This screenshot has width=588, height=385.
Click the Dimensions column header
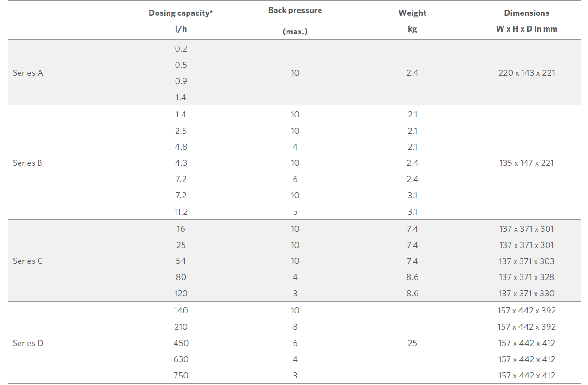527,20
